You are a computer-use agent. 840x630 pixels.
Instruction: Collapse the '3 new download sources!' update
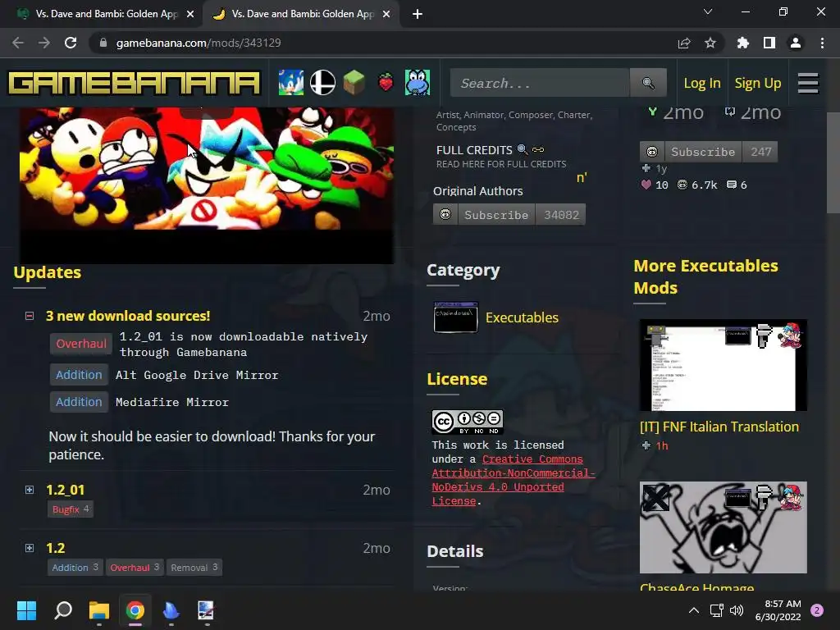tap(30, 316)
